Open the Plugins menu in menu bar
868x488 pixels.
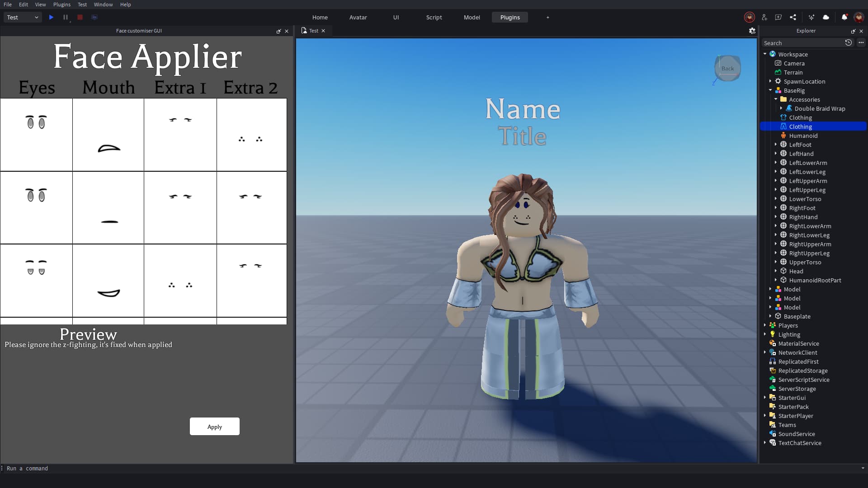pyautogui.click(x=61, y=5)
